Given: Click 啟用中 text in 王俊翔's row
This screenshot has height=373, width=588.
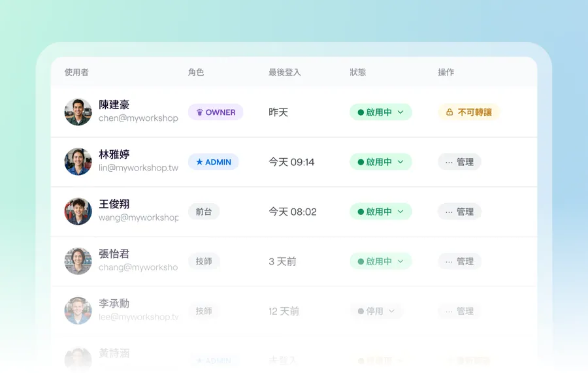Looking at the screenshot, I should [379, 212].
